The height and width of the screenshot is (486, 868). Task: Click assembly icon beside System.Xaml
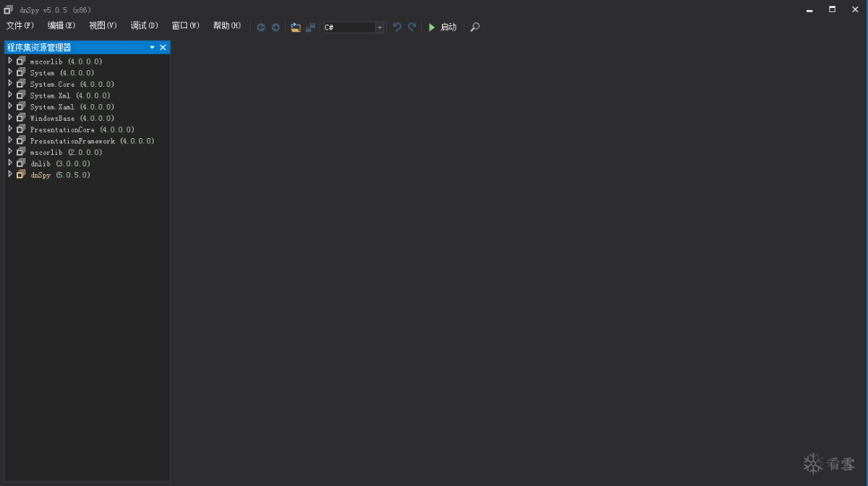(21, 106)
